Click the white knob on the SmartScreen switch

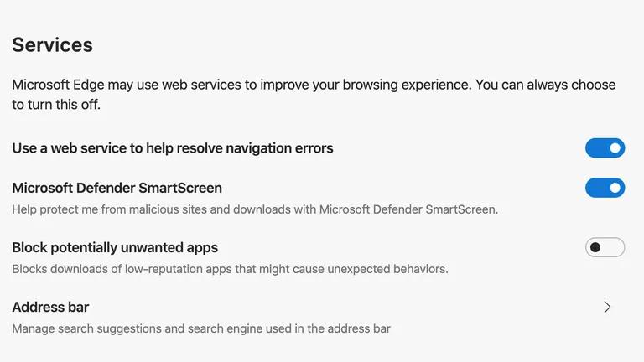tap(615, 188)
